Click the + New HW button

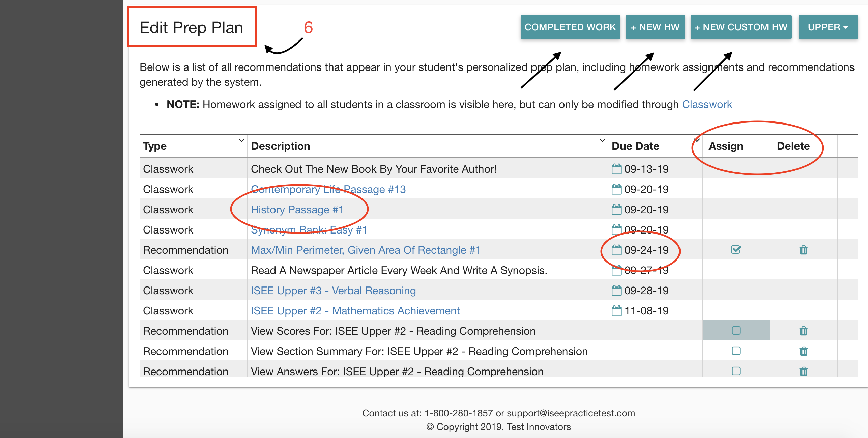coord(655,27)
